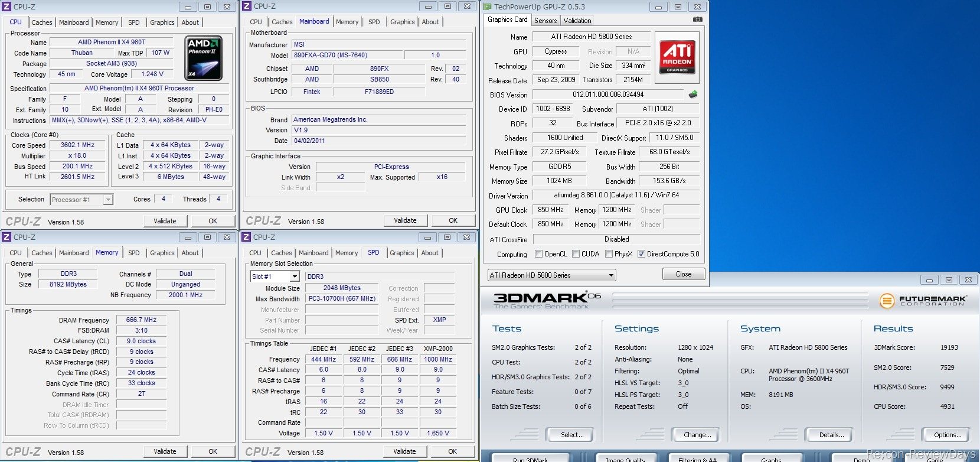This screenshot has height=462, width=980.
Task: Click the ATI Radeon logo image
Action: 677,58
